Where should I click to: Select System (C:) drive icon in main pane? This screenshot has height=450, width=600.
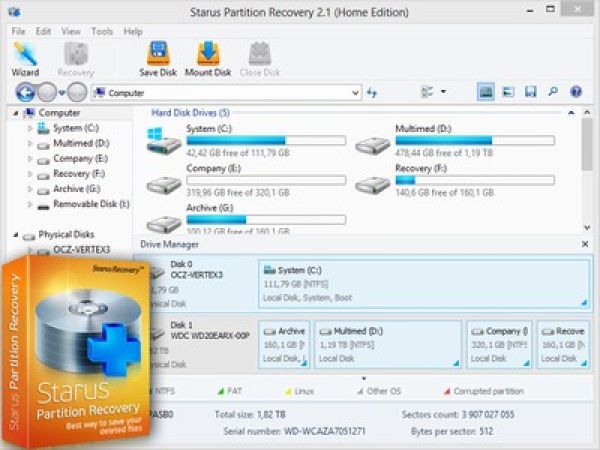point(163,141)
